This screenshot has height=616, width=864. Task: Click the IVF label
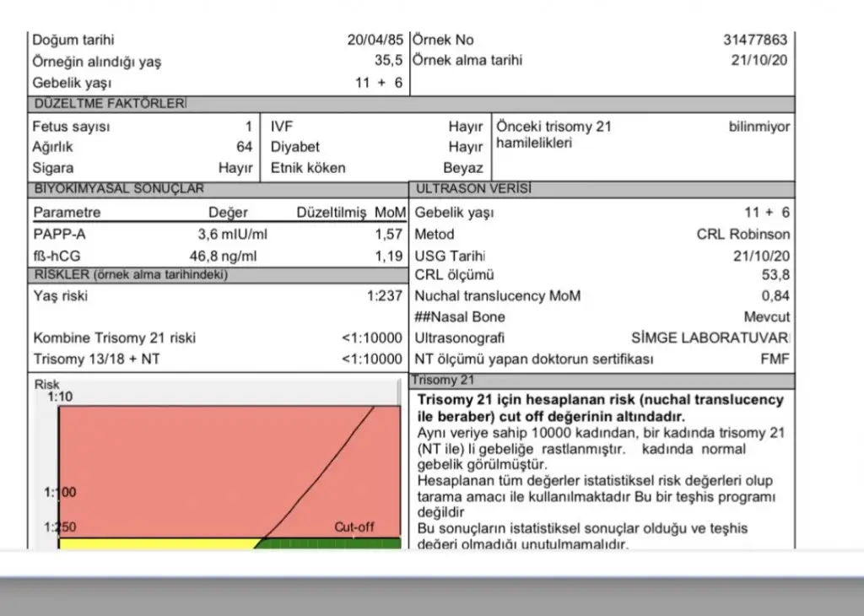(x=281, y=127)
